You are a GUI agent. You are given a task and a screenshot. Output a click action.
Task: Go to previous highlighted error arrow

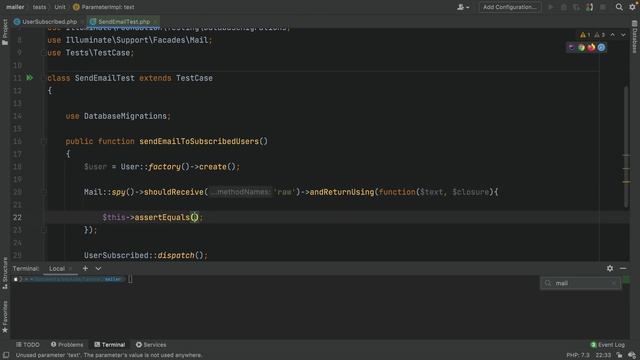[x=613, y=35]
